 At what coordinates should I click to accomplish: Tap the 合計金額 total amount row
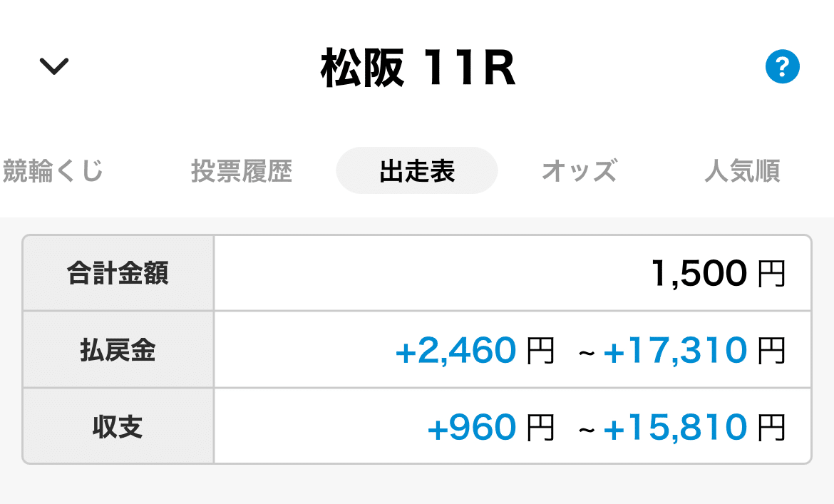[118, 272]
